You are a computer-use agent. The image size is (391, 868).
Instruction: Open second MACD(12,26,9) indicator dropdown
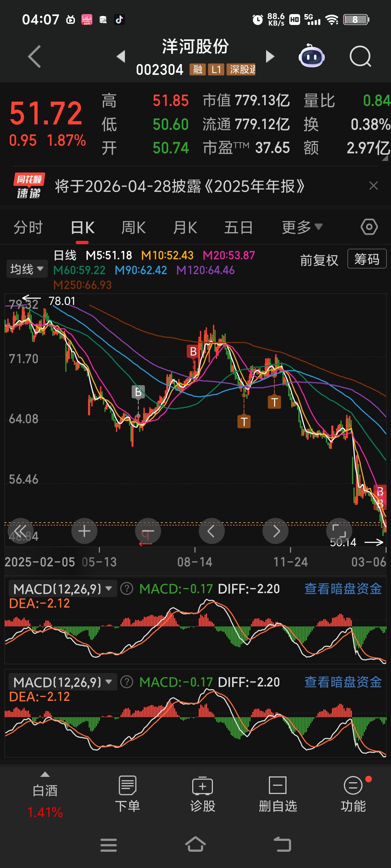(63, 682)
